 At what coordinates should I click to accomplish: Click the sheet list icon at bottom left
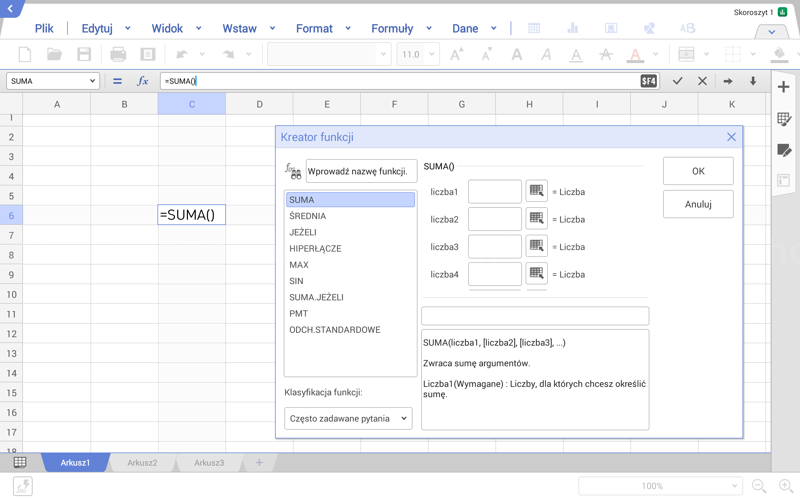pyautogui.click(x=20, y=462)
